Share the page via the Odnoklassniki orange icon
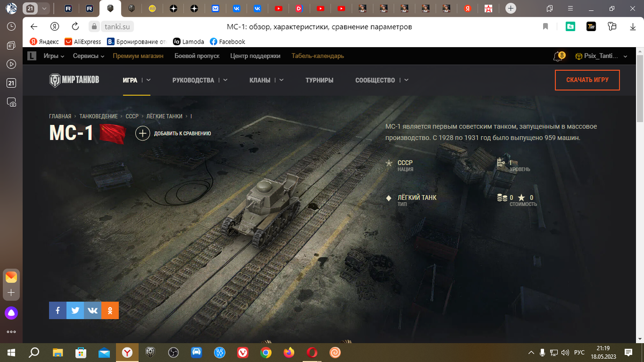644x362 pixels. tap(110, 311)
